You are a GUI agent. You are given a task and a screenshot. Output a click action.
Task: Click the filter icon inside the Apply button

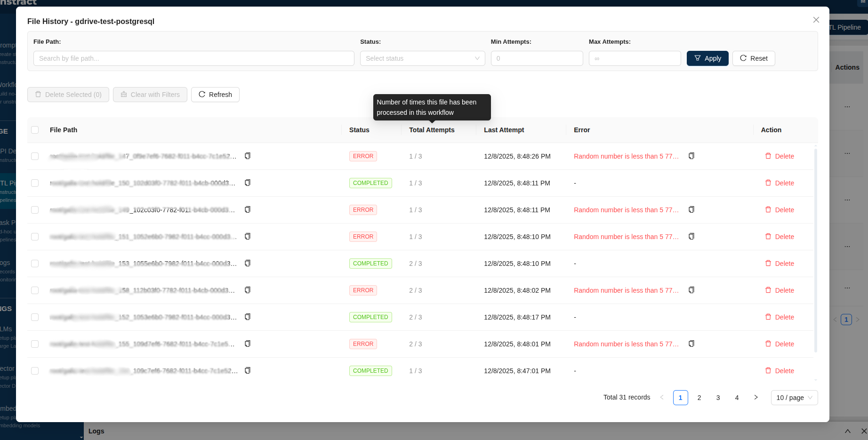(x=697, y=58)
